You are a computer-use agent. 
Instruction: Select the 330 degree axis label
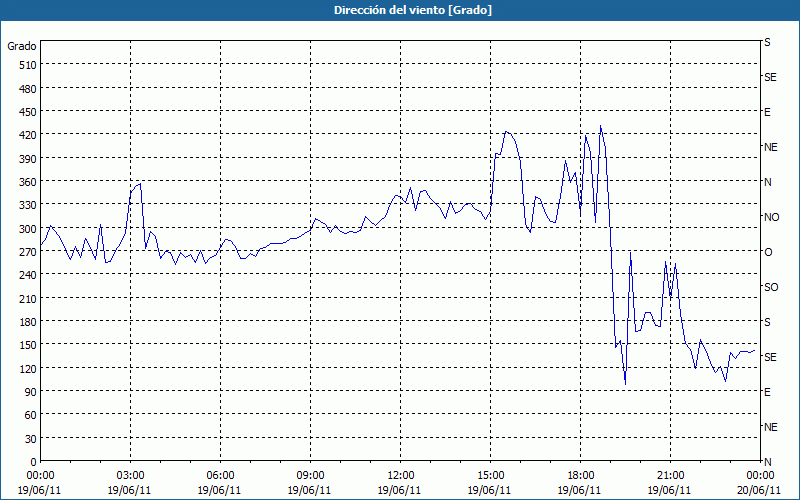point(28,206)
